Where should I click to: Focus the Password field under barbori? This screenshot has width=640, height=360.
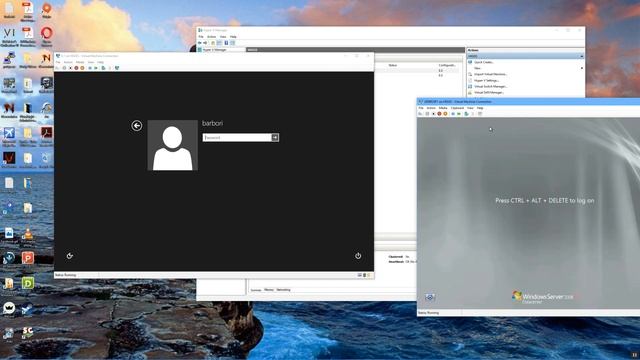(237, 138)
